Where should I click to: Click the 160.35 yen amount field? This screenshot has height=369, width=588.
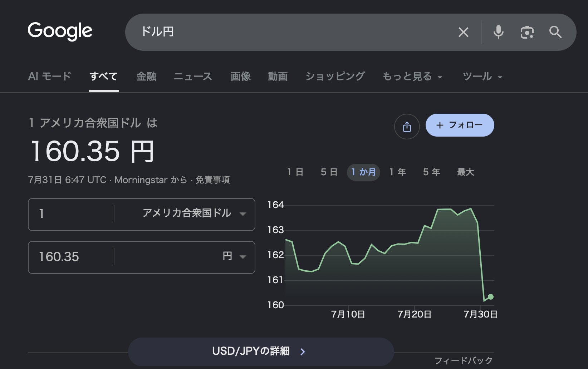71,257
